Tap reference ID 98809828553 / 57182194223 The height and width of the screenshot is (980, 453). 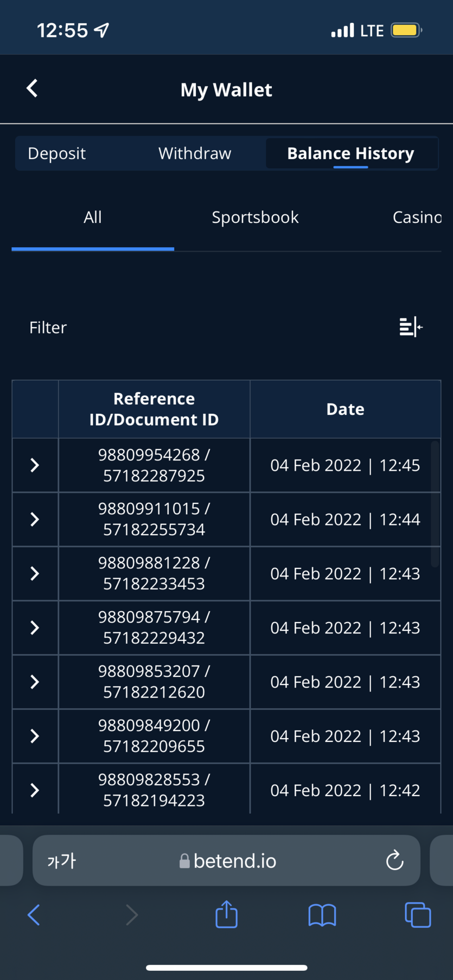pyautogui.click(x=154, y=790)
